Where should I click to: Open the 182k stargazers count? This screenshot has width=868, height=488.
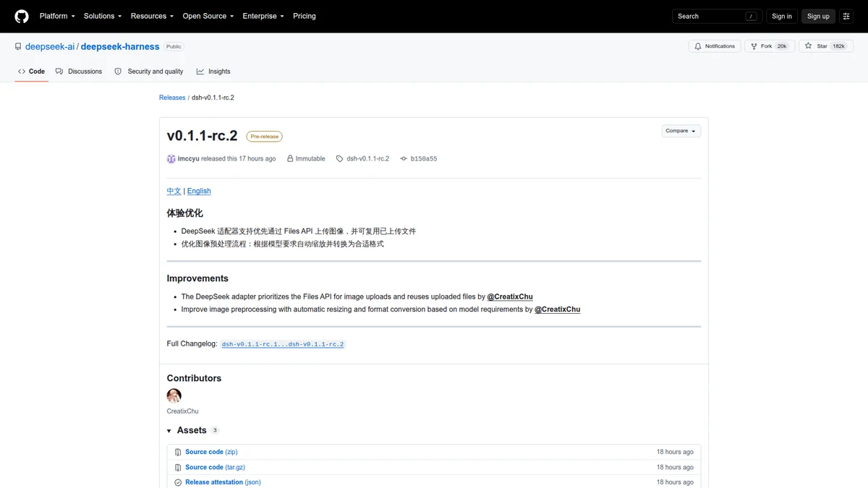click(839, 46)
